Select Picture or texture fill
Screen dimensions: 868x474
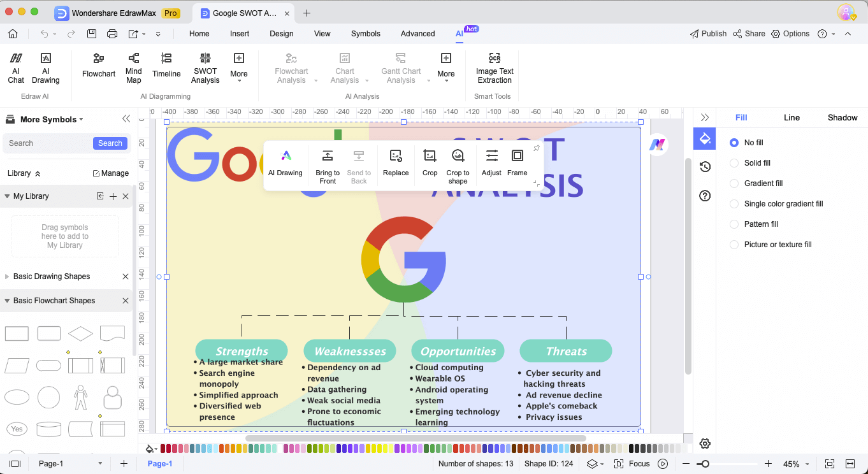pyautogui.click(x=770, y=245)
